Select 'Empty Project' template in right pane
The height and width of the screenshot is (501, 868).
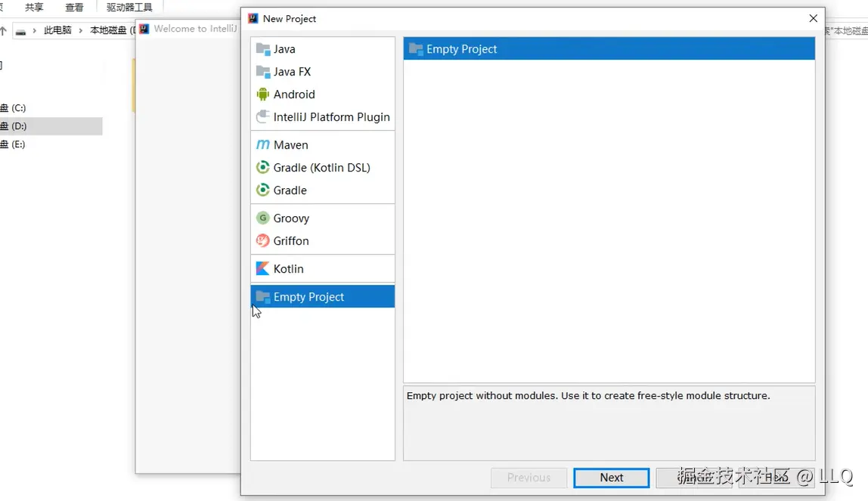[x=609, y=48]
